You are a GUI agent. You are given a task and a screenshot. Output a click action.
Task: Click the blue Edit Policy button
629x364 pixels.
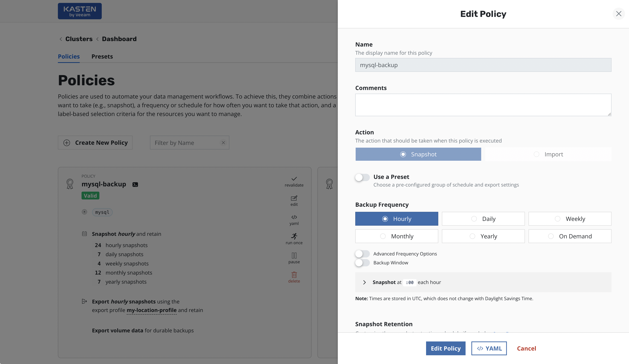pos(445,348)
